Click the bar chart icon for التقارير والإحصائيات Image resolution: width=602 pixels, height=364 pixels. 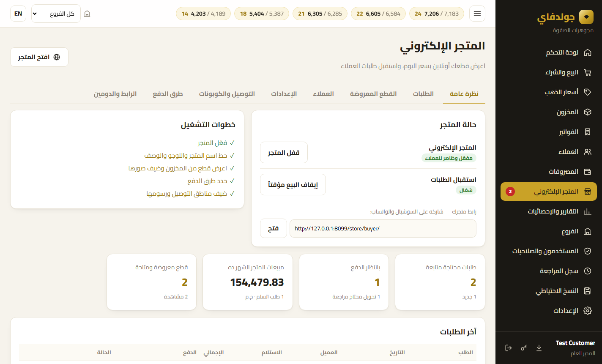tap(587, 211)
